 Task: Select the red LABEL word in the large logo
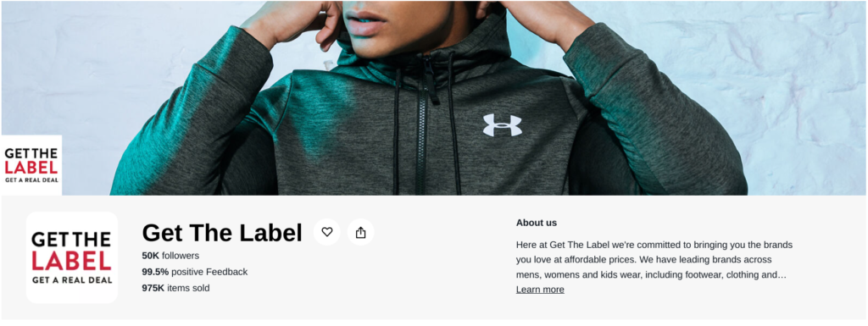tap(71, 260)
